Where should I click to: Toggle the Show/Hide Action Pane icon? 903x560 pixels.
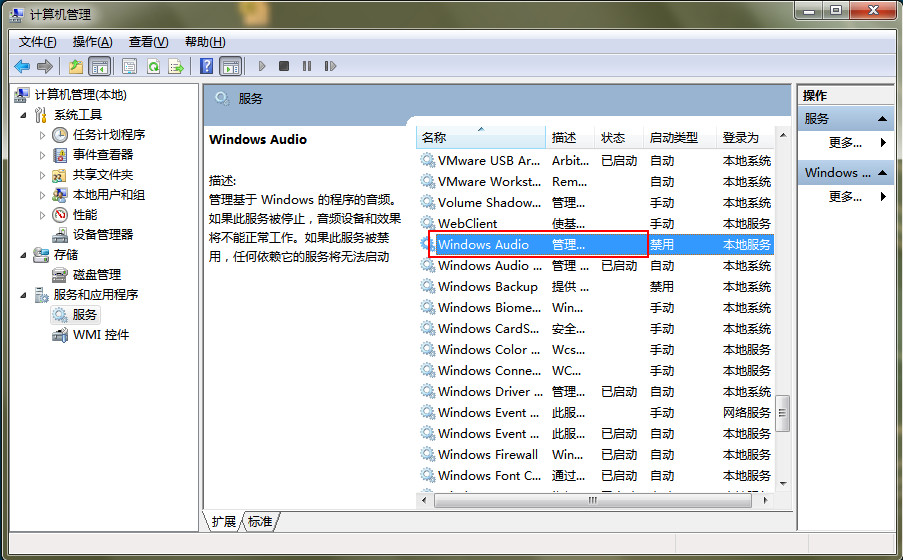click(x=231, y=66)
